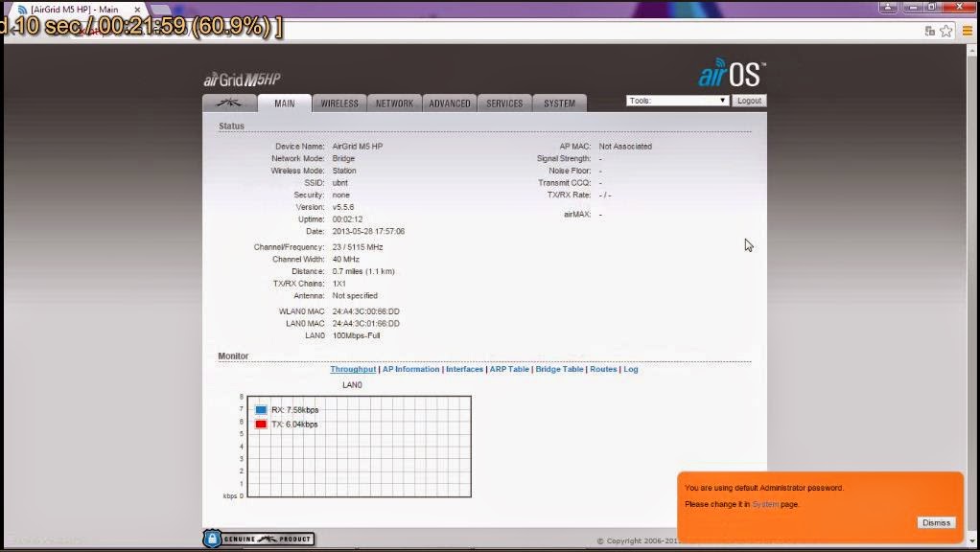Open the ADVANCED tab

pyautogui.click(x=450, y=103)
